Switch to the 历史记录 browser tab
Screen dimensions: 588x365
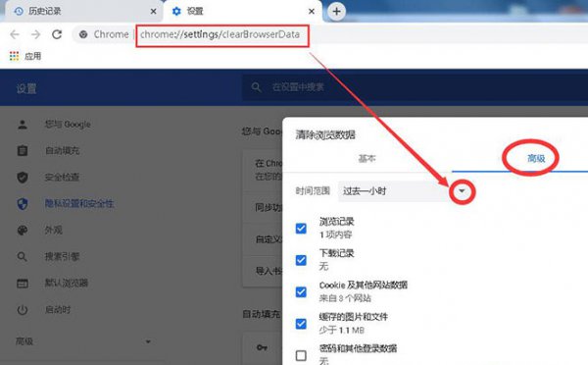click(84, 11)
